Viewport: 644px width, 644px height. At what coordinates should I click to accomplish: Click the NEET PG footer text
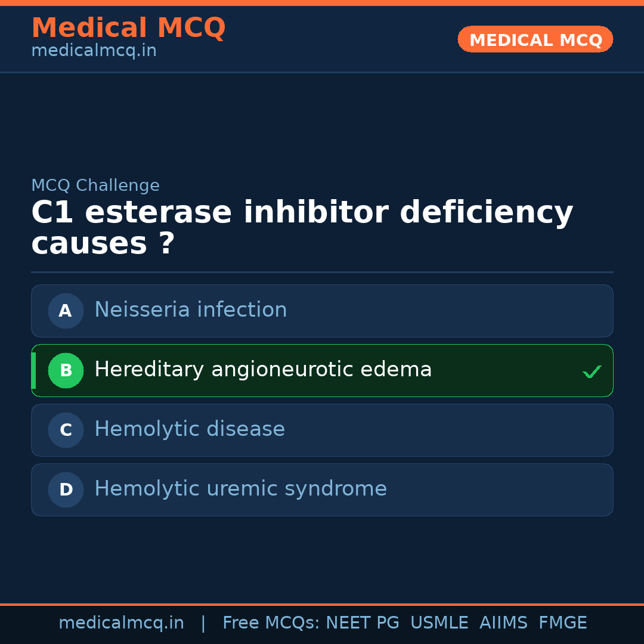(363, 623)
